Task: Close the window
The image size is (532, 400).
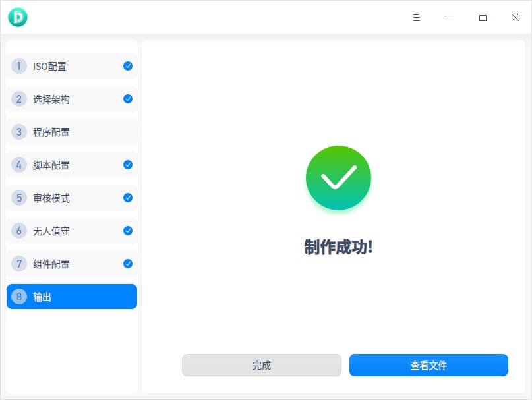Action: pos(515,18)
